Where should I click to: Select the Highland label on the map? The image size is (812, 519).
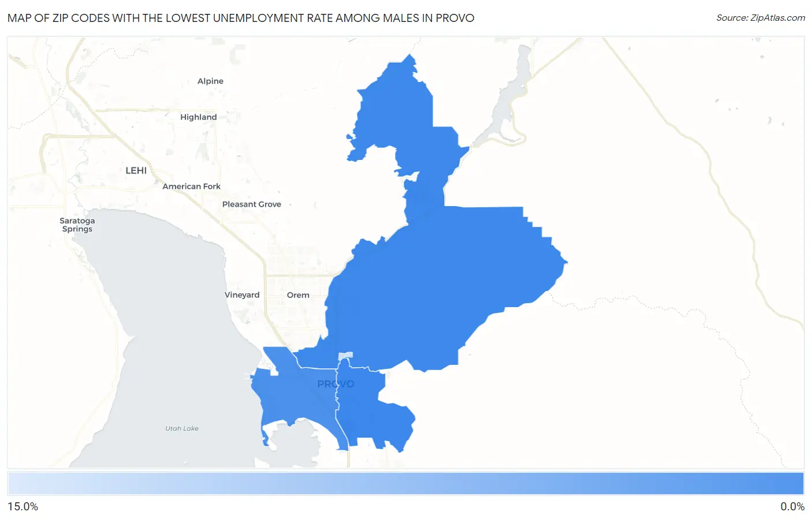pos(199,117)
